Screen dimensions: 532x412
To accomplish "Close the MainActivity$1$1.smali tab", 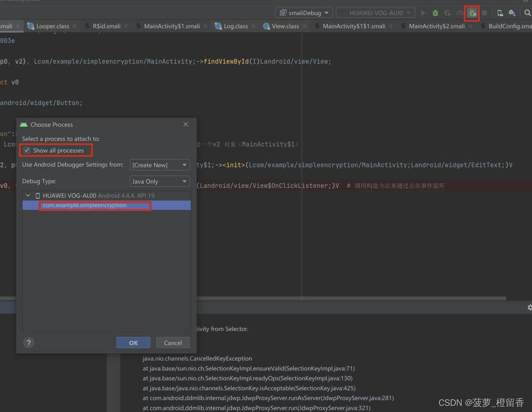I will coord(391,26).
